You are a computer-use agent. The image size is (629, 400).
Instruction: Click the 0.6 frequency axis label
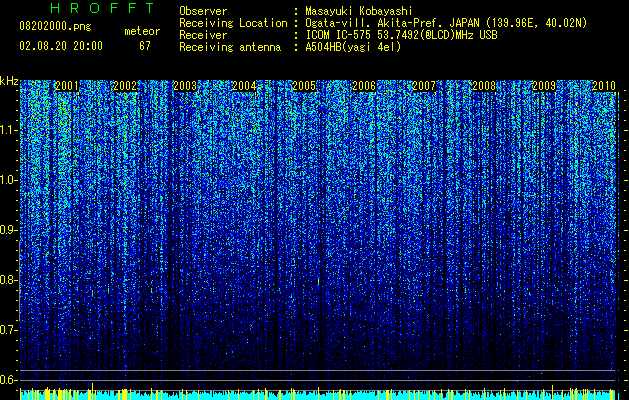tap(8, 380)
